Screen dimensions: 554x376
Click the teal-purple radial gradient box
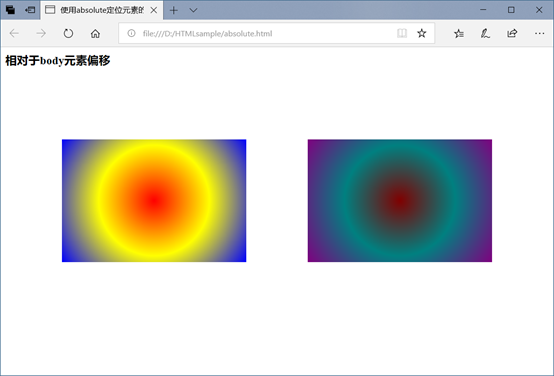click(400, 201)
